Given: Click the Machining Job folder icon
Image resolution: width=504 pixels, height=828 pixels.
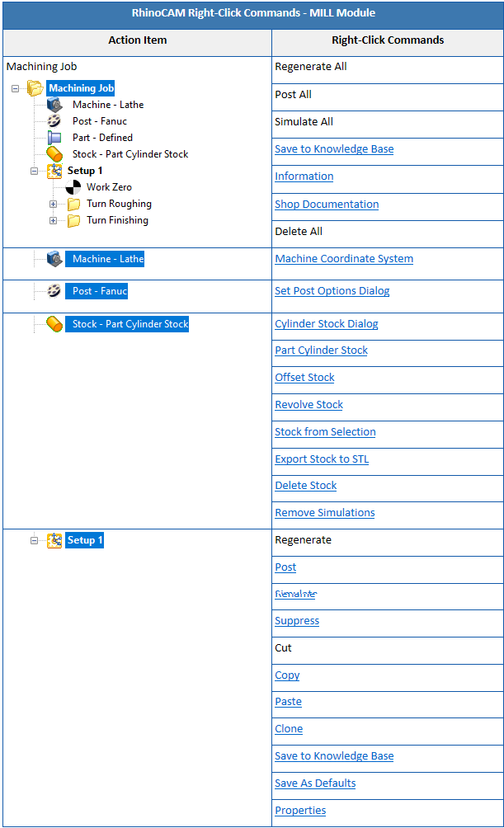Looking at the screenshot, I should [35, 88].
